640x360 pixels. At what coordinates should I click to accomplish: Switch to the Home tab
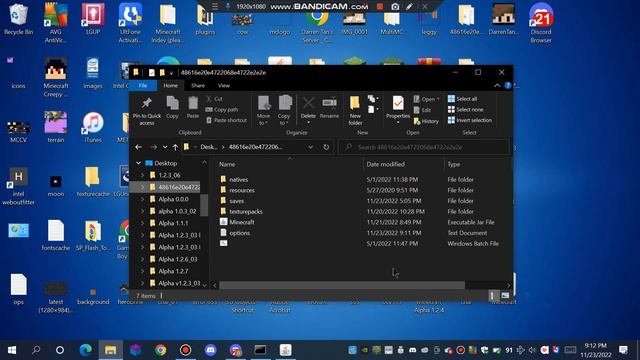tap(171, 85)
